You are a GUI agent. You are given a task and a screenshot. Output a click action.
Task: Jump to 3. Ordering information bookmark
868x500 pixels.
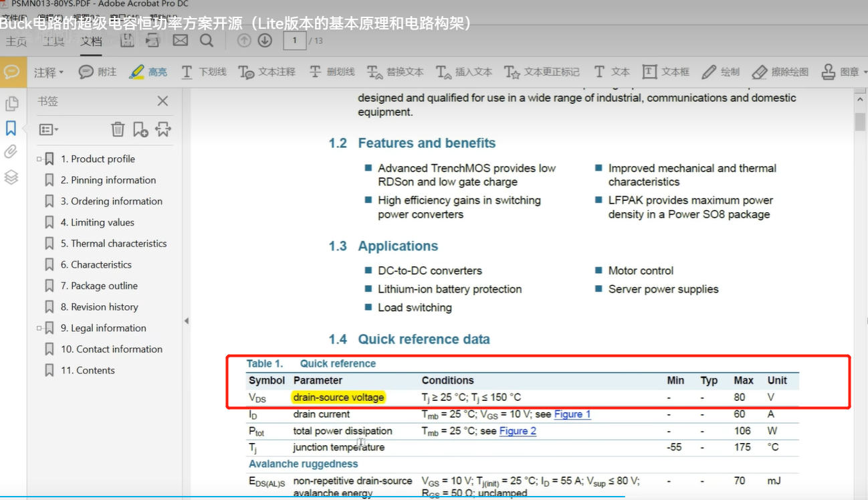(112, 201)
